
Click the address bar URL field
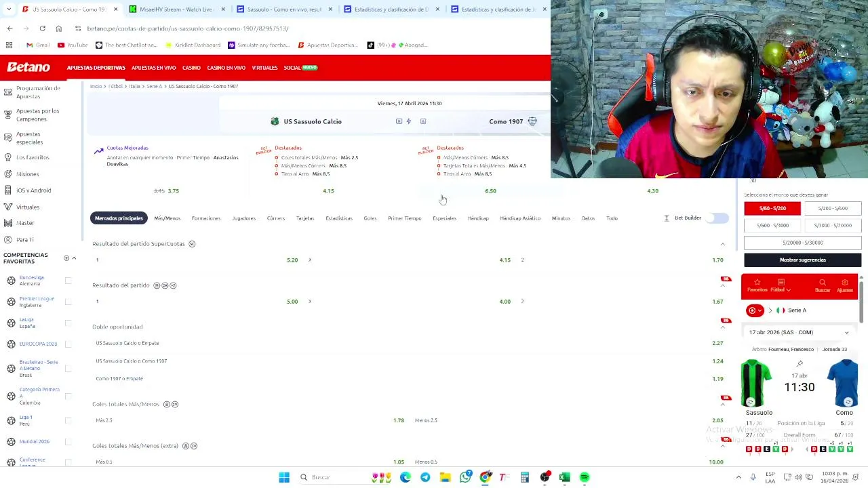click(x=305, y=28)
